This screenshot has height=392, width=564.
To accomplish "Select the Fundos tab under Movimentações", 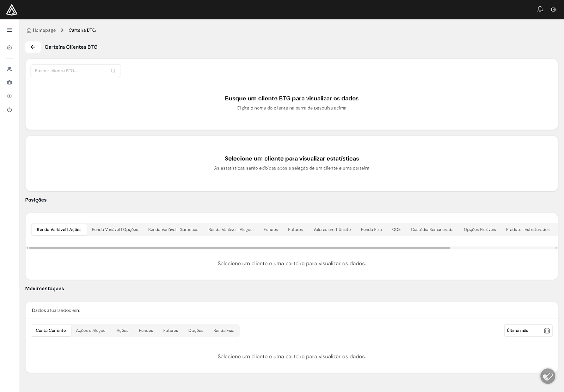I will click(146, 330).
